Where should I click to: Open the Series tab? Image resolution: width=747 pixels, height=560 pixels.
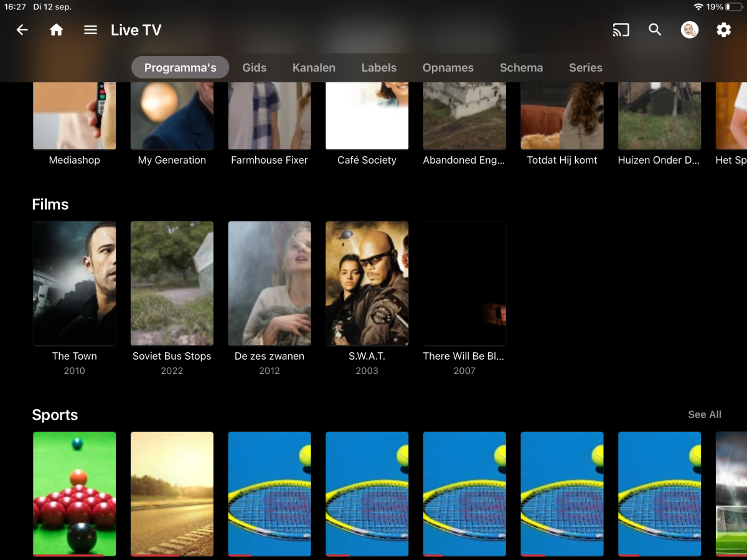click(x=586, y=68)
